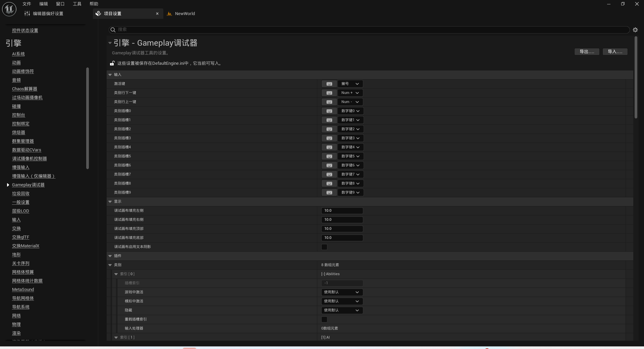This screenshot has width=644, height=349.
Task: Expand 索引 [1] entry
Action: [116, 338]
